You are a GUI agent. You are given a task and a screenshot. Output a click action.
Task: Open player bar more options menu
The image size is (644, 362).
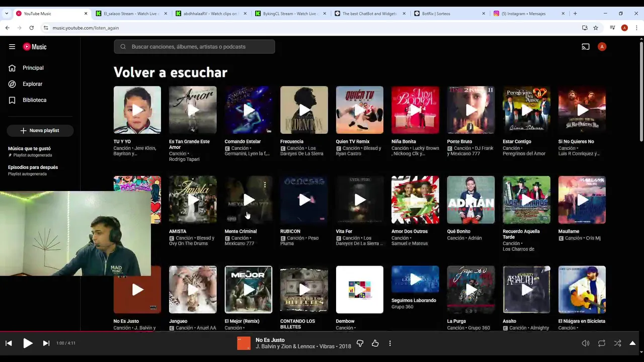[390, 343]
